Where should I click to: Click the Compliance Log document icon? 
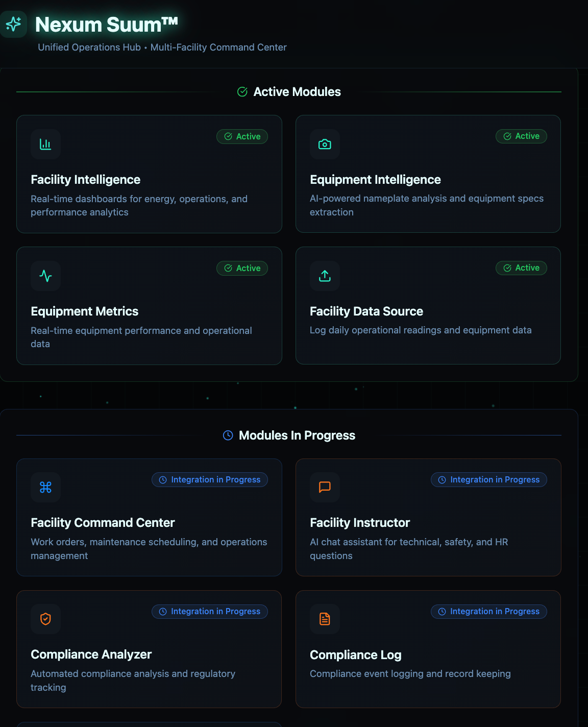(325, 619)
